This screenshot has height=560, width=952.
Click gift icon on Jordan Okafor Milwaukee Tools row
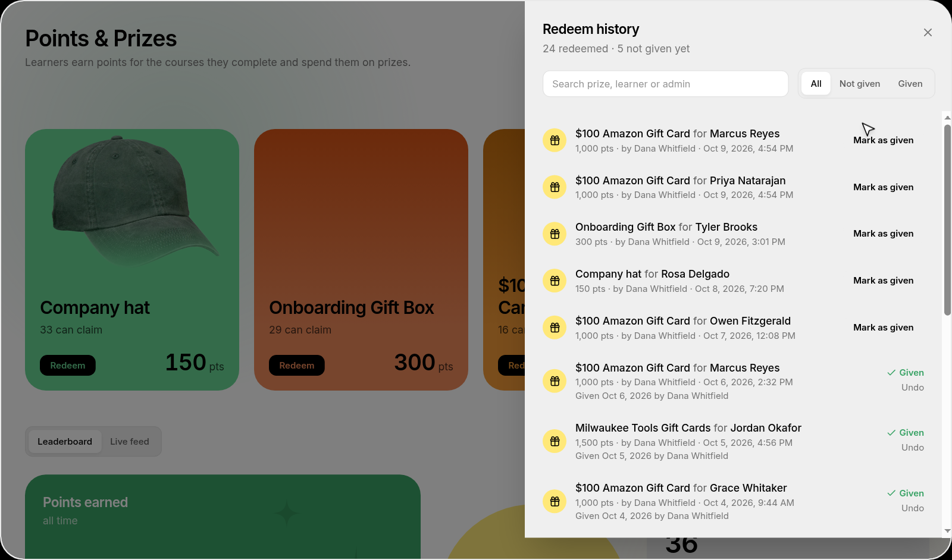(x=555, y=441)
